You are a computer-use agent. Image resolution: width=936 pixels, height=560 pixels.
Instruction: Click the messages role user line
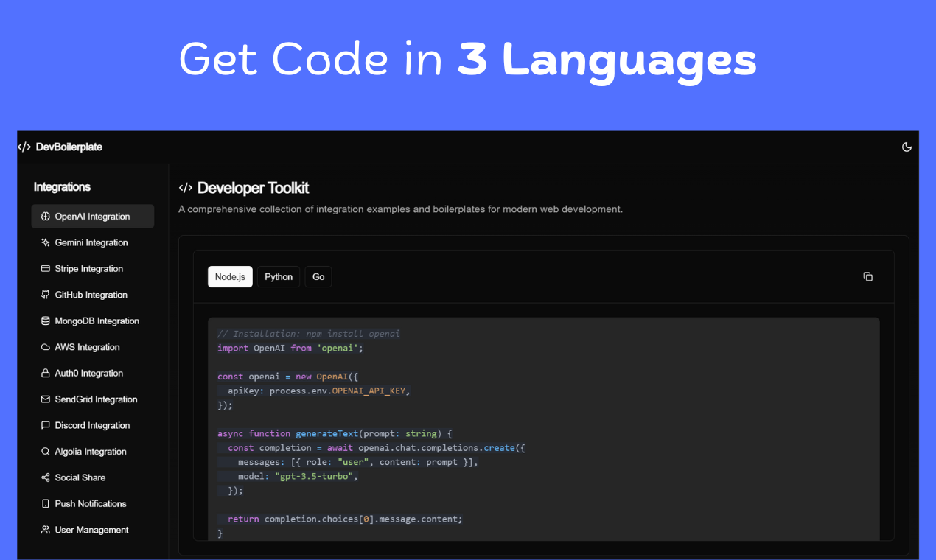pyautogui.click(x=358, y=462)
